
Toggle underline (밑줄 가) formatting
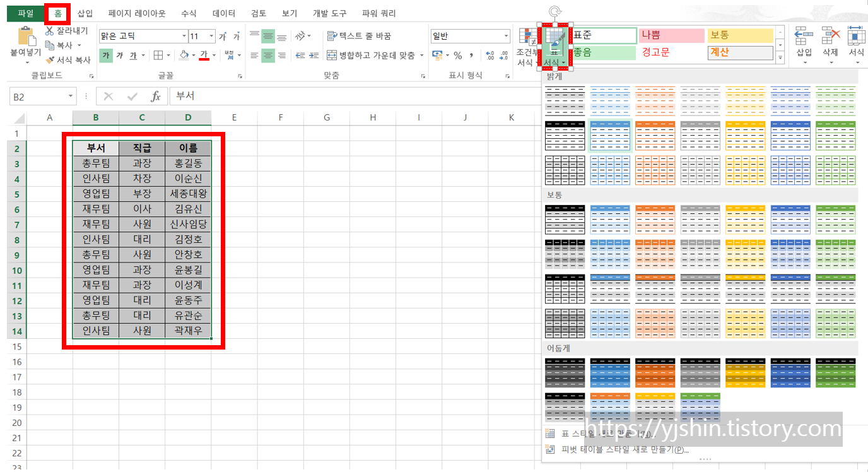[x=133, y=56]
